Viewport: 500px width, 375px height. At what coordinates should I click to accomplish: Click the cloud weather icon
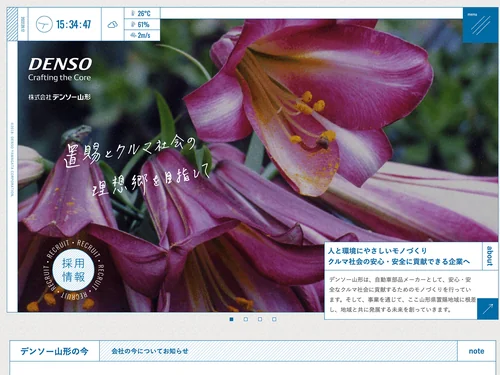point(113,25)
